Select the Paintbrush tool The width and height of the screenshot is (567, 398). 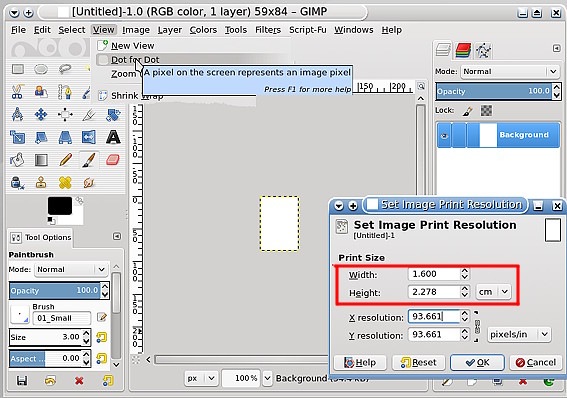pyautogui.click(x=89, y=160)
